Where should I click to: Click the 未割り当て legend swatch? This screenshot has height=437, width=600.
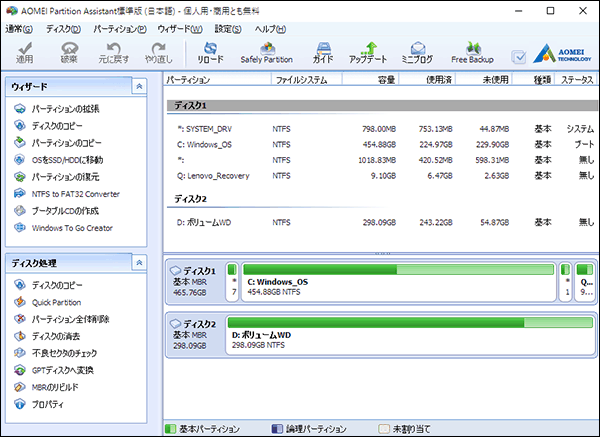(x=383, y=429)
